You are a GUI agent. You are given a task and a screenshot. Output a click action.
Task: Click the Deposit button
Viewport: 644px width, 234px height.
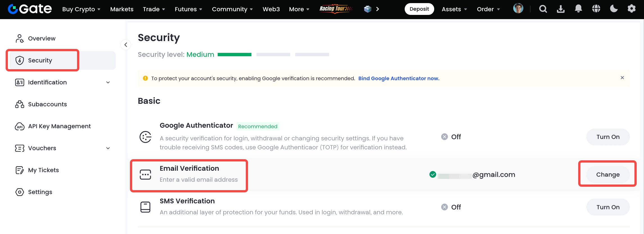419,9
